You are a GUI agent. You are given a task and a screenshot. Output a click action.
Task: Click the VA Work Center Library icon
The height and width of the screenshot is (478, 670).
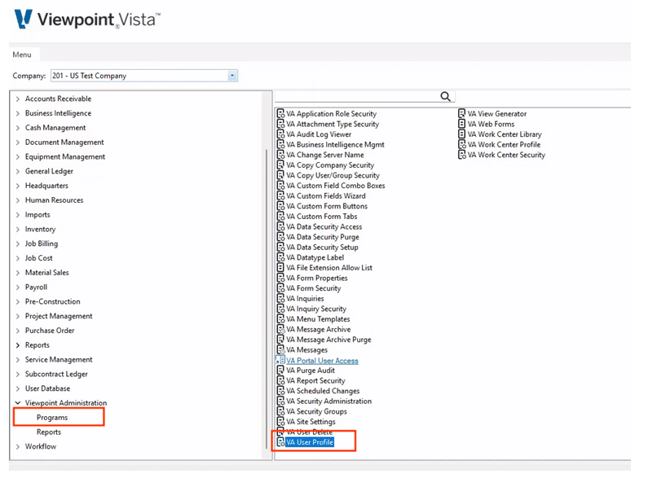462,134
